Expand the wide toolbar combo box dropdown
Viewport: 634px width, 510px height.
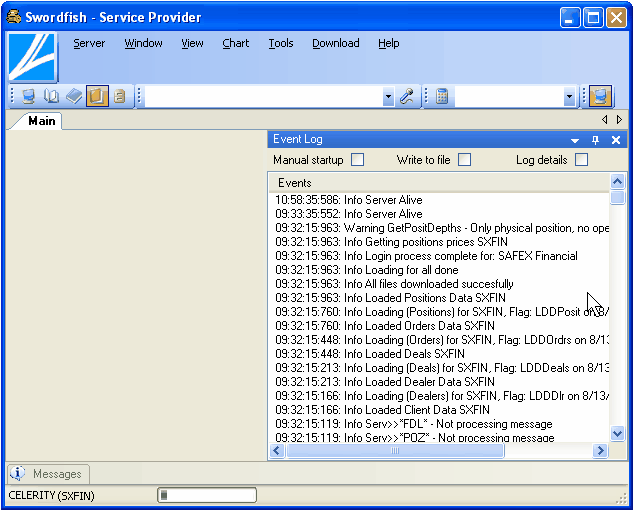pos(388,97)
